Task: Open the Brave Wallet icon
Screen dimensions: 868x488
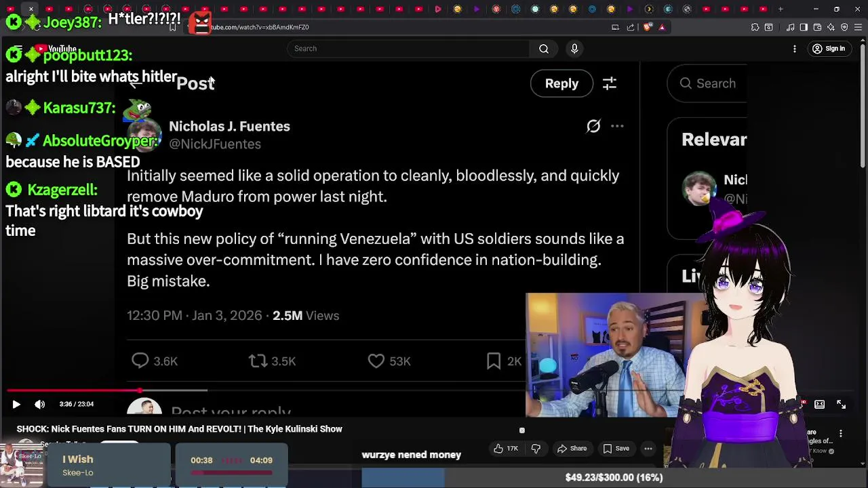Action: point(817,27)
